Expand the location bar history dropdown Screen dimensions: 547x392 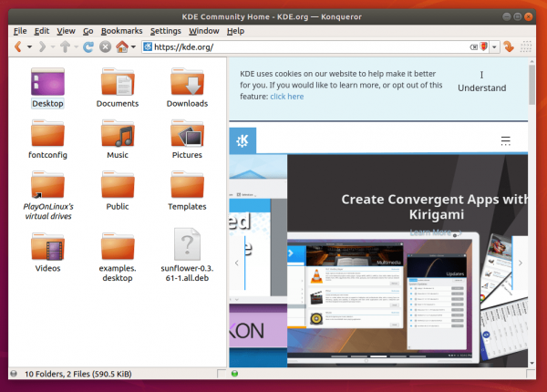pos(494,47)
